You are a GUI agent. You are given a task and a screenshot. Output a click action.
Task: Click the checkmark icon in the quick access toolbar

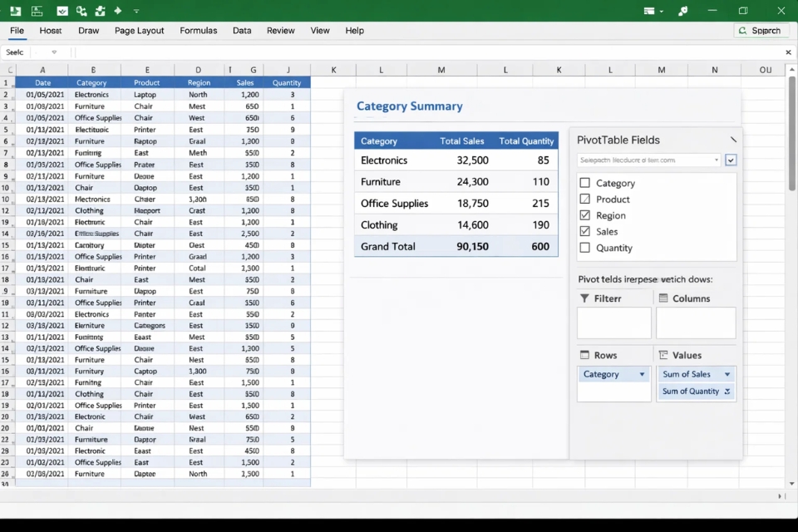[x=62, y=11]
